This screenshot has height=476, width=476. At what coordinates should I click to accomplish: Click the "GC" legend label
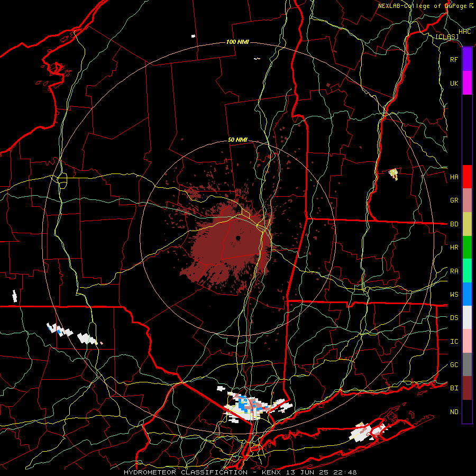(454, 365)
